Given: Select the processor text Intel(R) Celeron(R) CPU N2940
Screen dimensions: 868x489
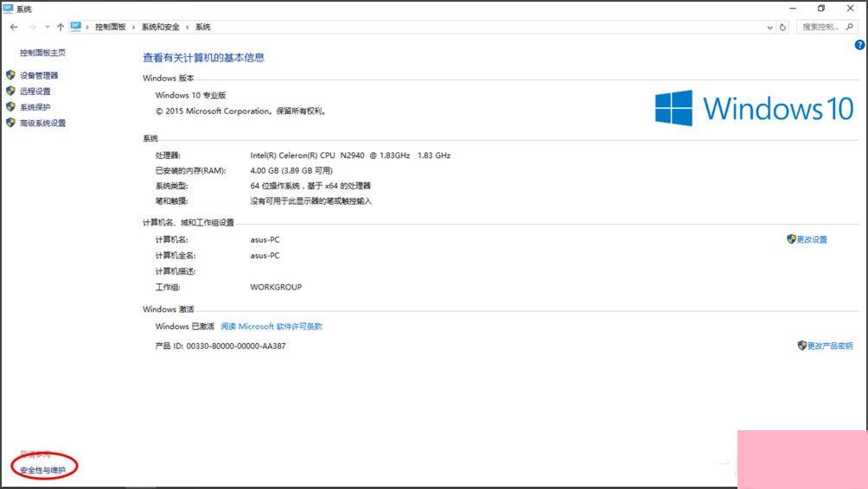Looking at the screenshot, I should (x=307, y=156).
